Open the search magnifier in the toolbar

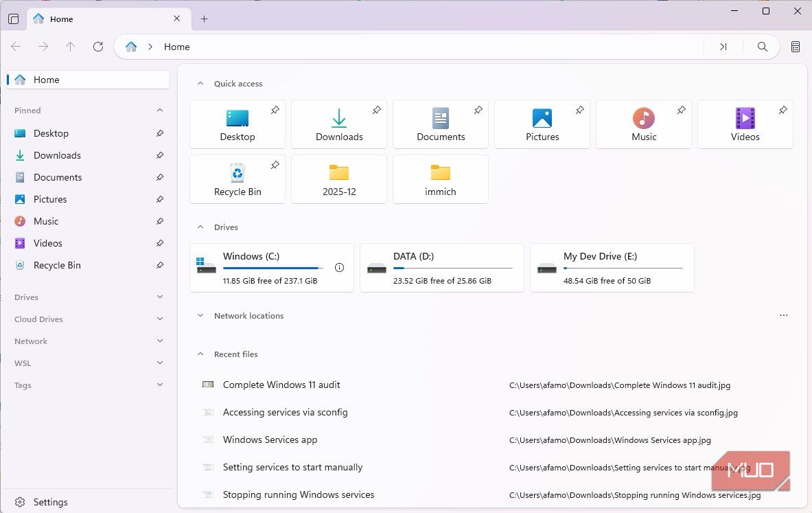pyautogui.click(x=763, y=47)
